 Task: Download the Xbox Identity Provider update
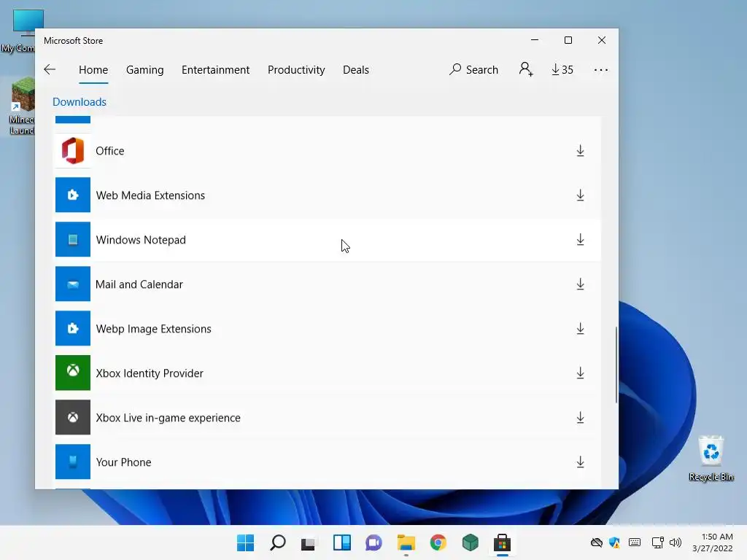580,373
